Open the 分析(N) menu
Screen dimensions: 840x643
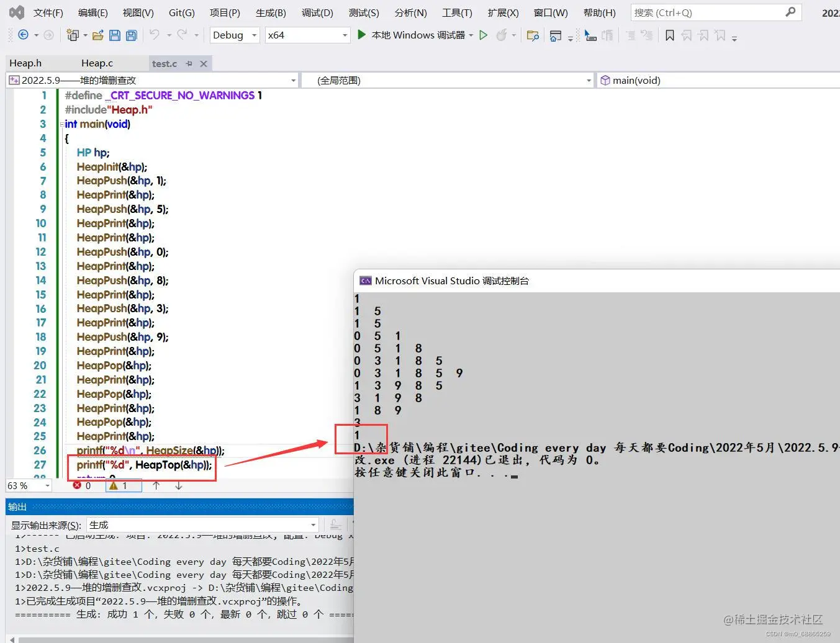pos(410,12)
